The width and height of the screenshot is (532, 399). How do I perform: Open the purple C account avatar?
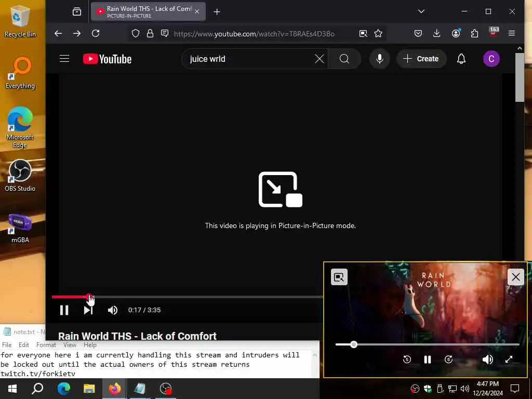491,59
